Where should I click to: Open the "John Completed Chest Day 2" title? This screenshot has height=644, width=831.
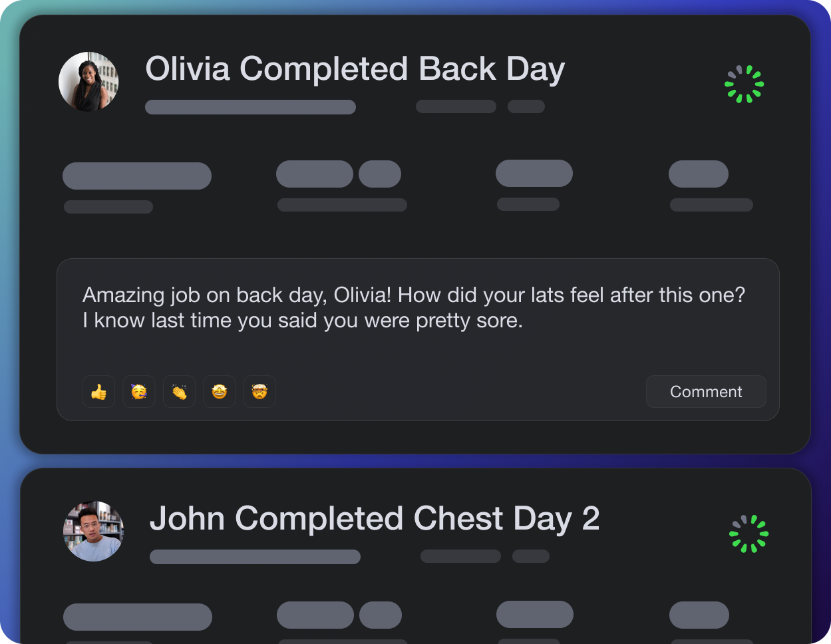(375, 519)
